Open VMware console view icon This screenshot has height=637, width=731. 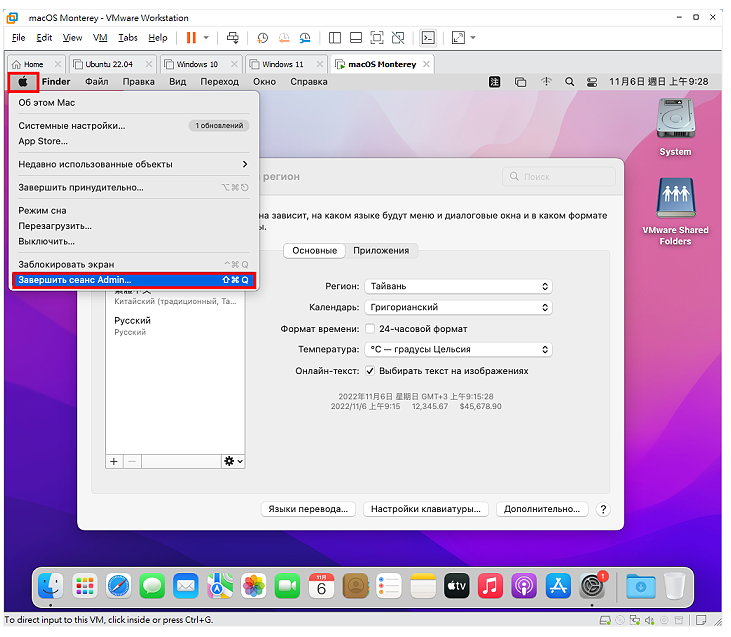pyautogui.click(x=428, y=38)
